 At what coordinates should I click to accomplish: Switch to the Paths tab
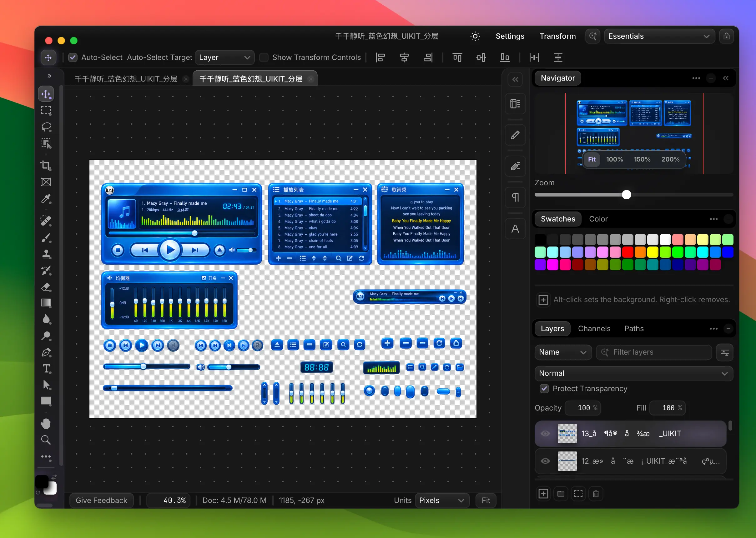pos(634,328)
